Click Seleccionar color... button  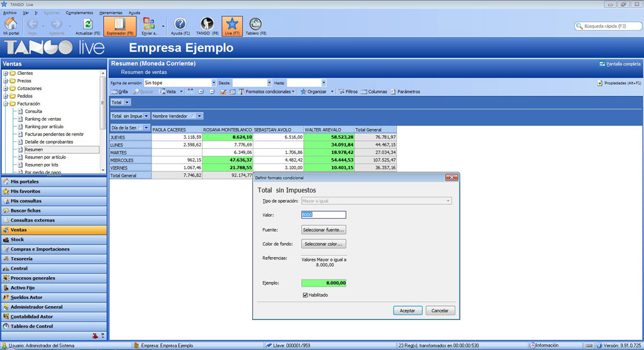(324, 244)
